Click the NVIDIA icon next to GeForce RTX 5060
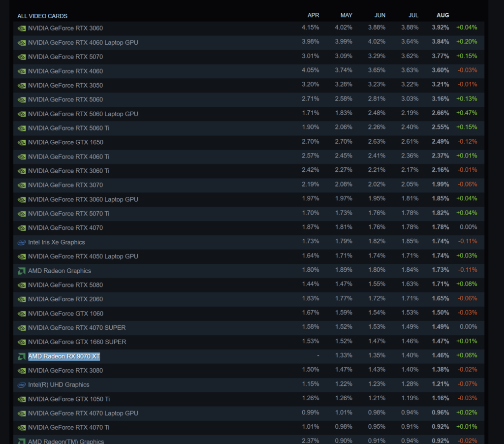The width and height of the screenshot is (504, 444). tap(22, 99)
